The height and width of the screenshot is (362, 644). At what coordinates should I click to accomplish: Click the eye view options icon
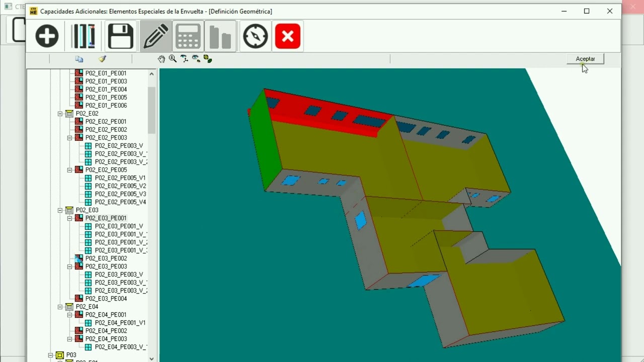pos(196,59)
